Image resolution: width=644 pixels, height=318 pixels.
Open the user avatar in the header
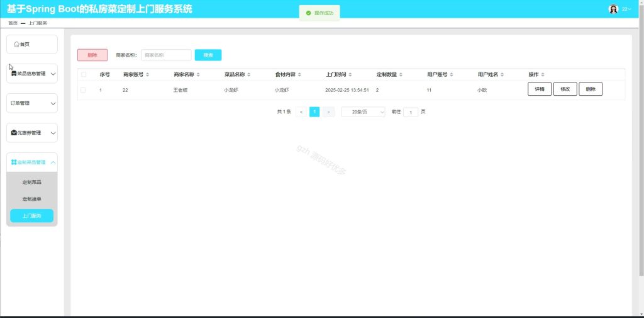(x=613, y=9)
